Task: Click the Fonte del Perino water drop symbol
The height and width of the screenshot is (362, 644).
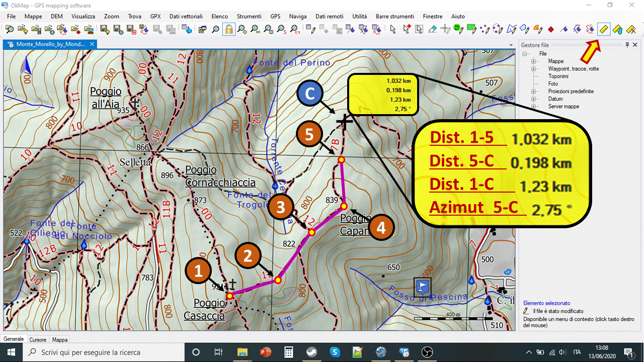Action: coord(249,70)
